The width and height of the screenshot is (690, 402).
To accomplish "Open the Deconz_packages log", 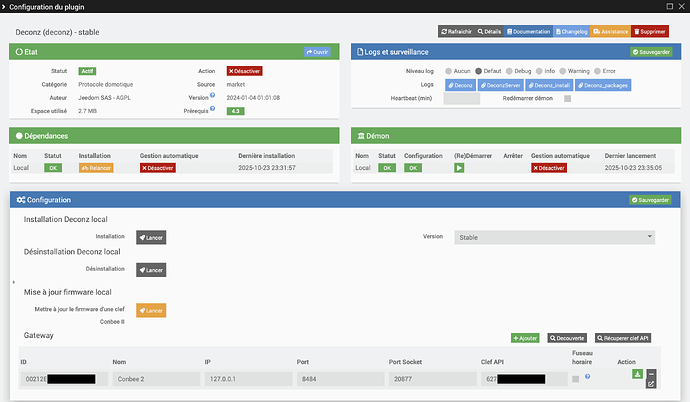I will [603, 85].
